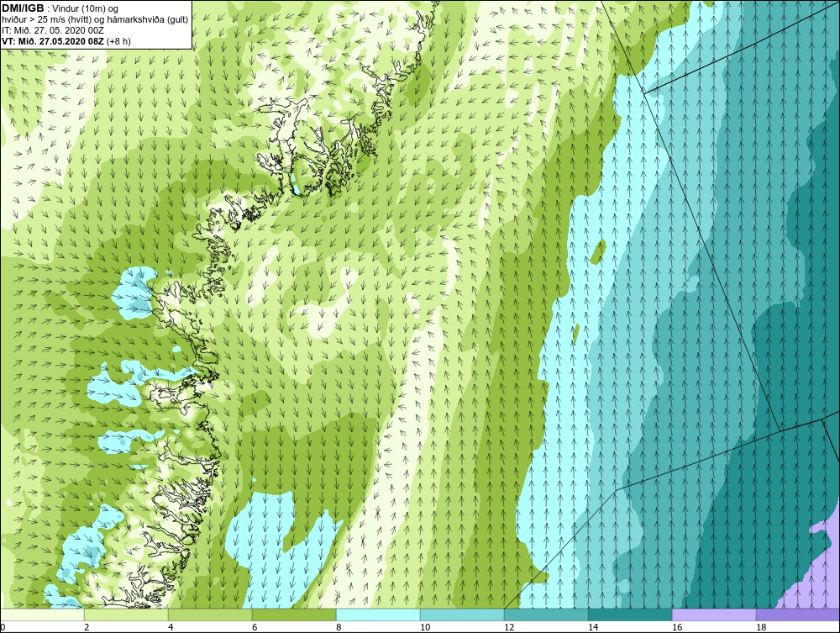
Task: Click the 2–4 m/s light green swatch
Action: tap(126, 615)
